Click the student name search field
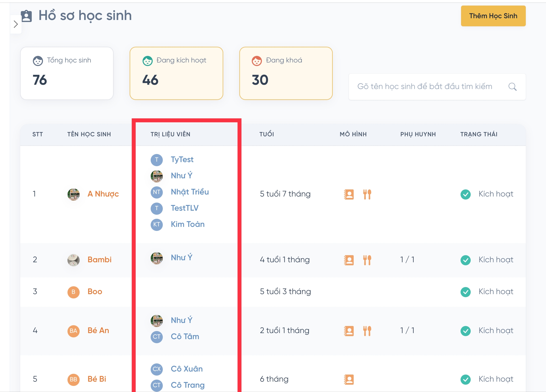 (425, 87)
